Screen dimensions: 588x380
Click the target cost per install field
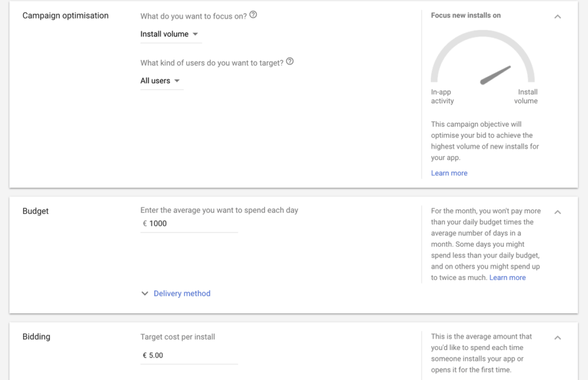(x=189, y=355)
